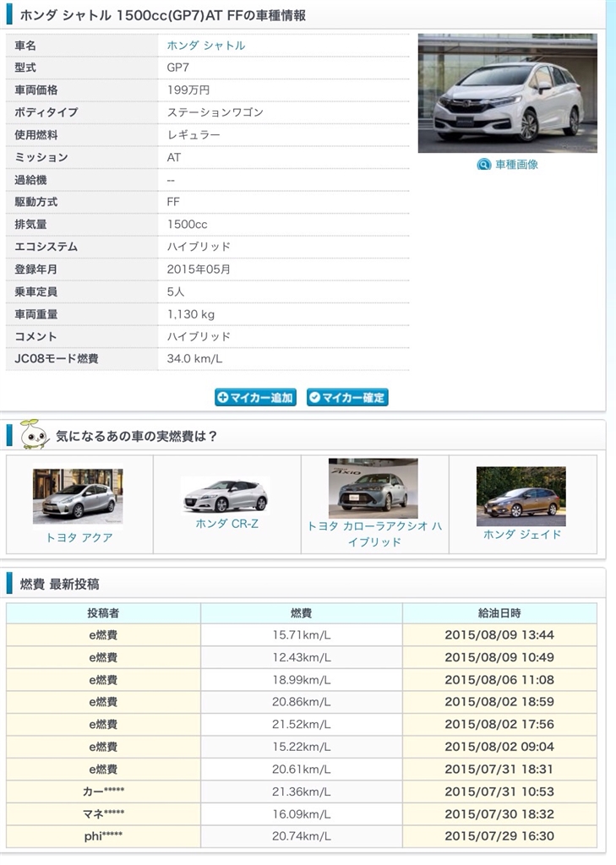
Task: Select the date 2015/08/02 17:56
Action: pyautogui.click(x=499, y=724)
